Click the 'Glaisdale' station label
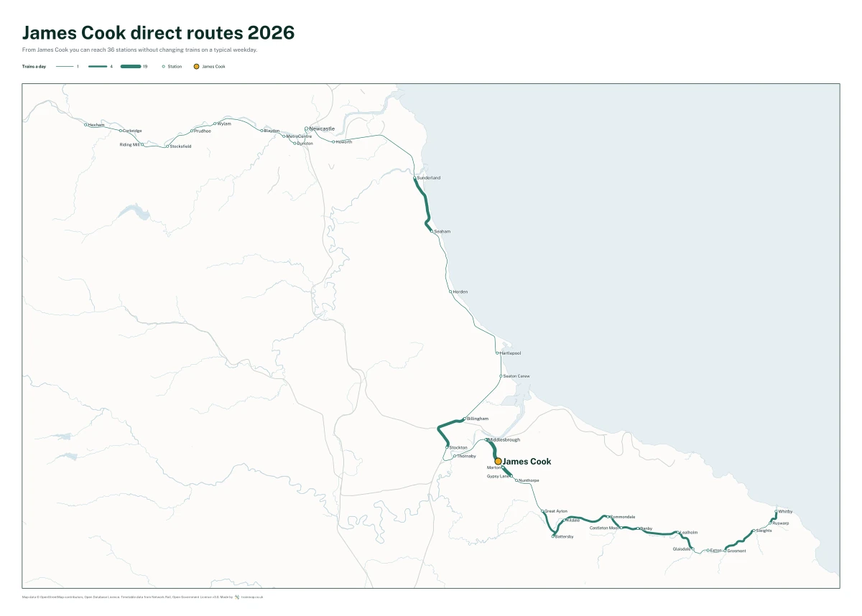This screenshot has height=616, width=862. point(682,549)
